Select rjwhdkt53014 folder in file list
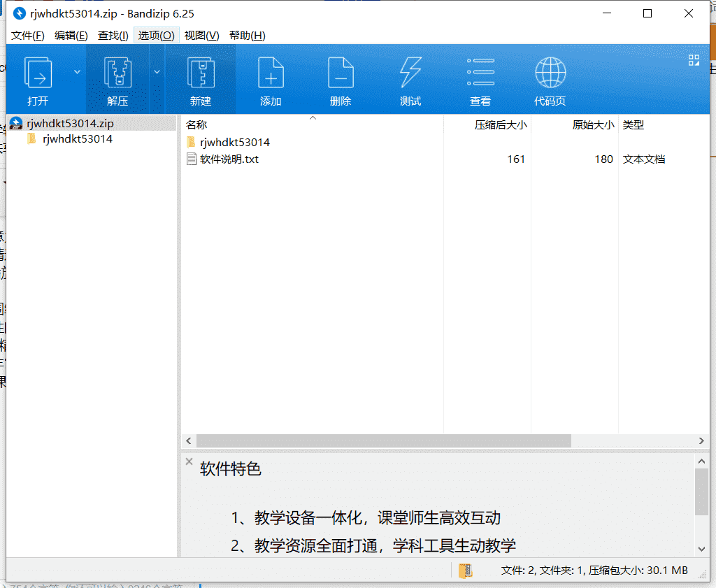 pyautogui.click(x=235, y=143)
